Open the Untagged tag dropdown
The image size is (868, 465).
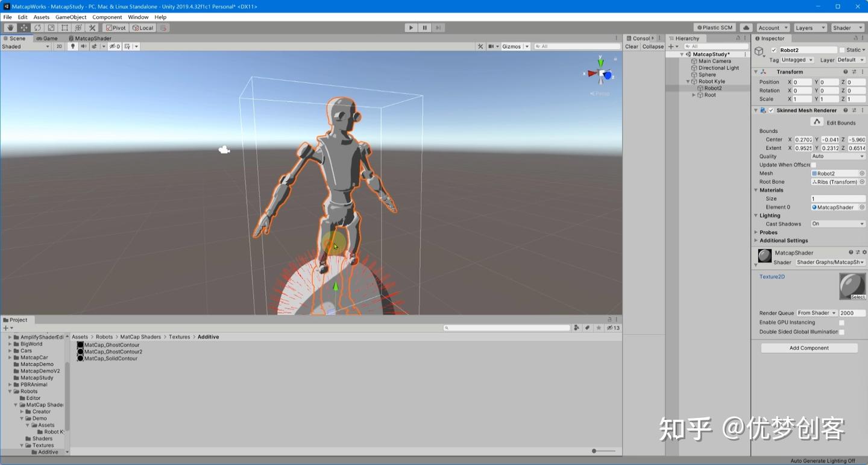pyautogui.click(x=797, y=60)
